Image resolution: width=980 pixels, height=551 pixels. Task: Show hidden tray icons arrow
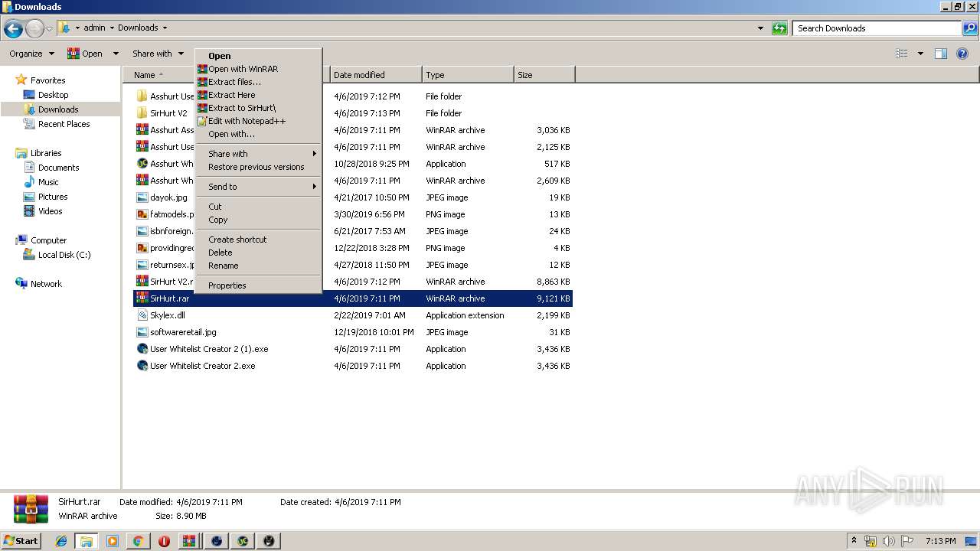(x=854, y=540)
